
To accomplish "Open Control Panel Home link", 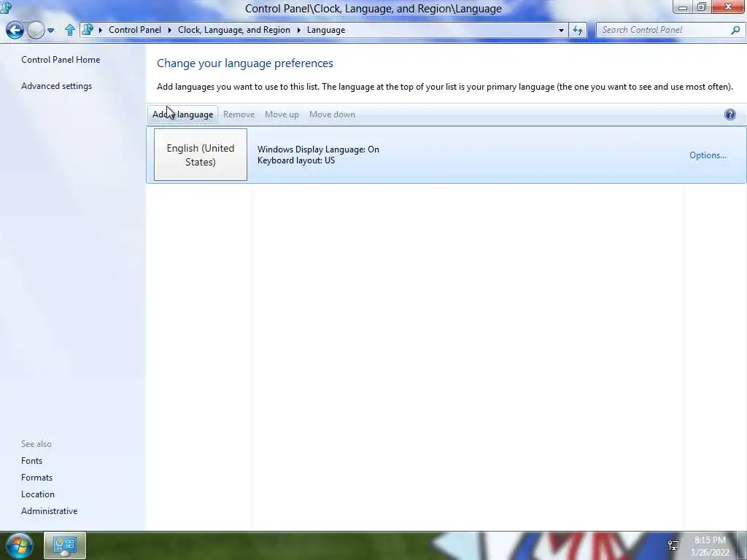I will tap(61, 60).
